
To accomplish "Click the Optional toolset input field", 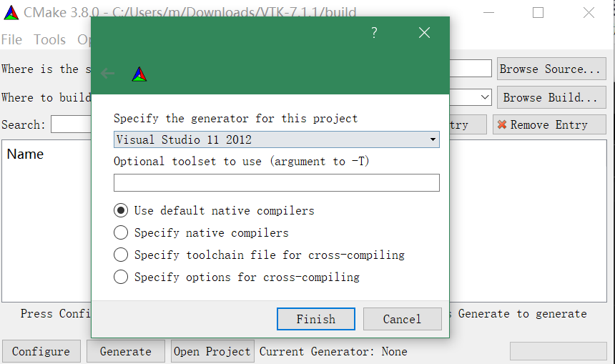I will point(276,183).
